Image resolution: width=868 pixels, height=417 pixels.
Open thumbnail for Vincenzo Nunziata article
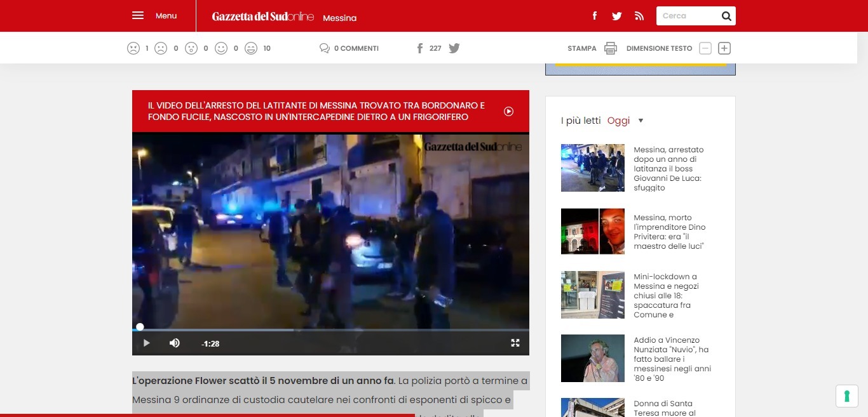(593, 358)
